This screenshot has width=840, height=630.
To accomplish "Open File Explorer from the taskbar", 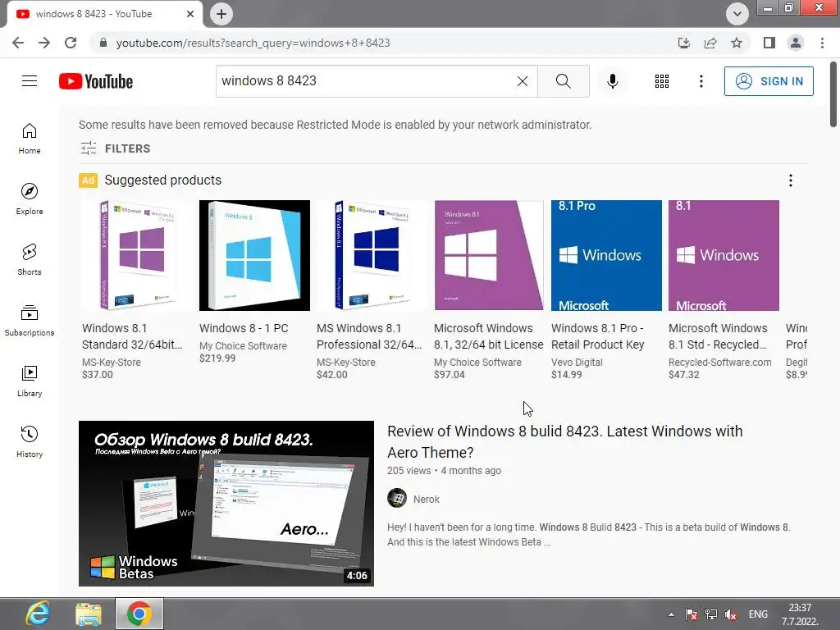I will (89, 614).
